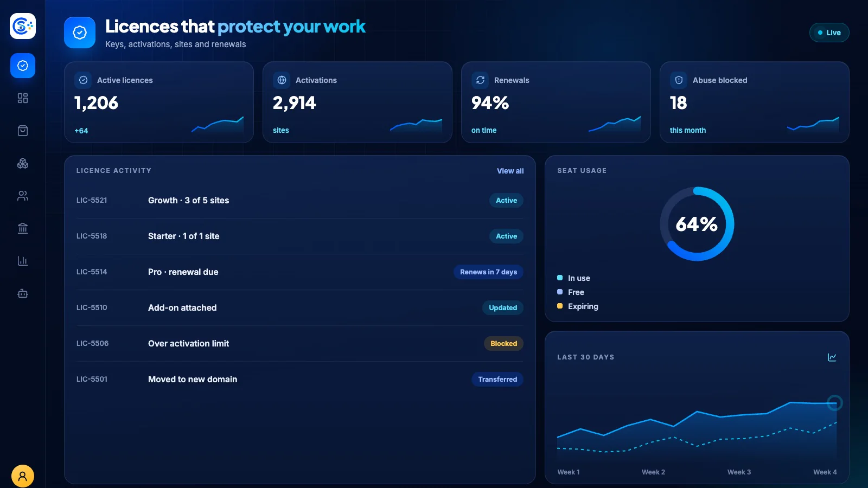
Task: Open the 'Over activation limit' entry
Action: (189, 344)
